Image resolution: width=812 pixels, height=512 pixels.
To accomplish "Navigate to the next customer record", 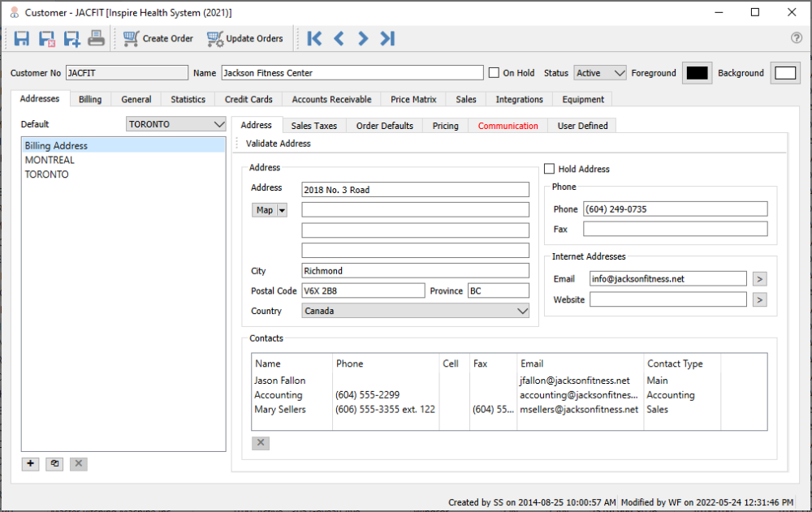I will (x=363, y=38).
